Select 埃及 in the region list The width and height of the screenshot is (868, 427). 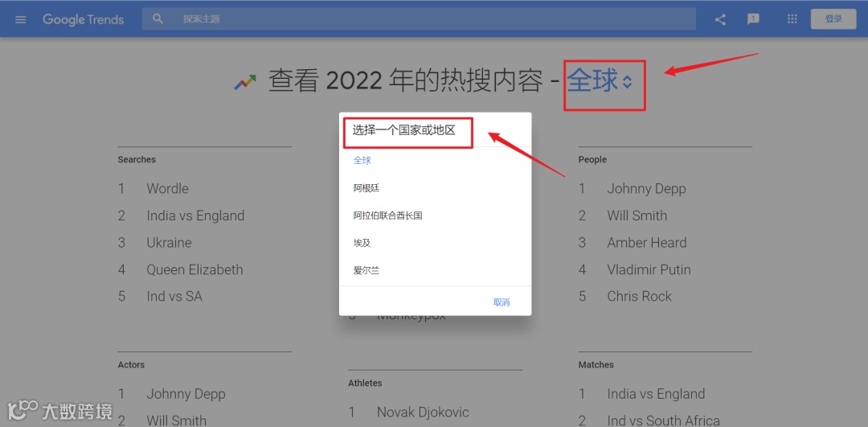[435, 243]
